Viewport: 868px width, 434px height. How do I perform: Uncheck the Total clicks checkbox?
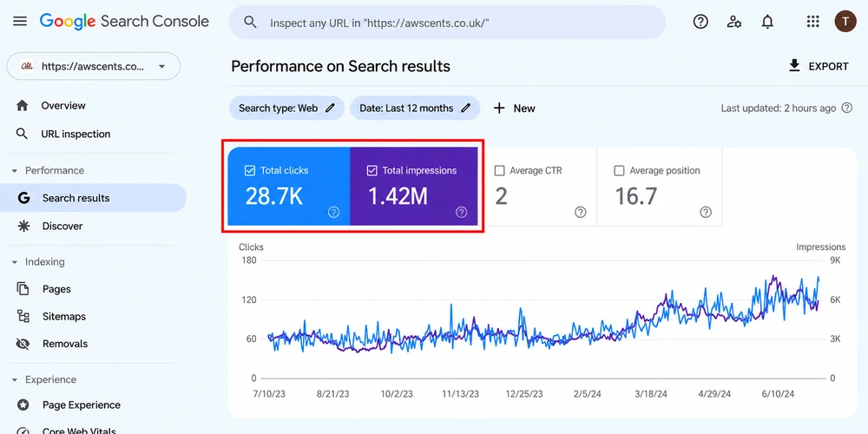250,170
